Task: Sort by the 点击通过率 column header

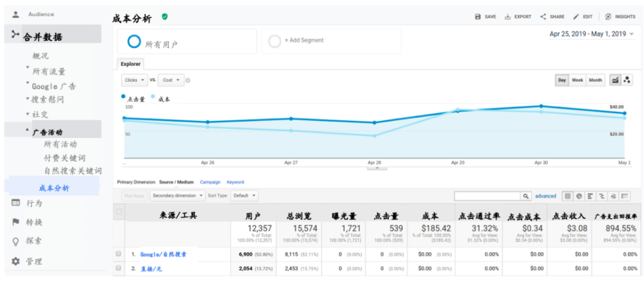Action: click(x=479, y=216)
